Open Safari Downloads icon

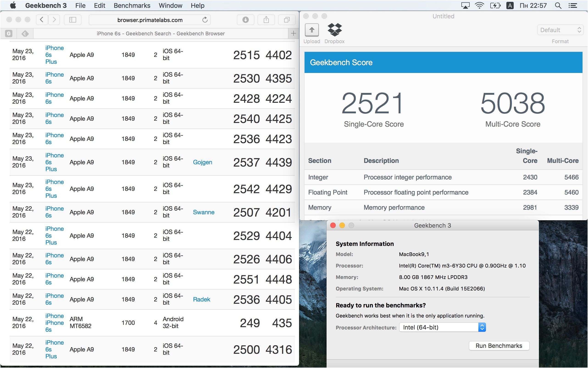point(245,20)
